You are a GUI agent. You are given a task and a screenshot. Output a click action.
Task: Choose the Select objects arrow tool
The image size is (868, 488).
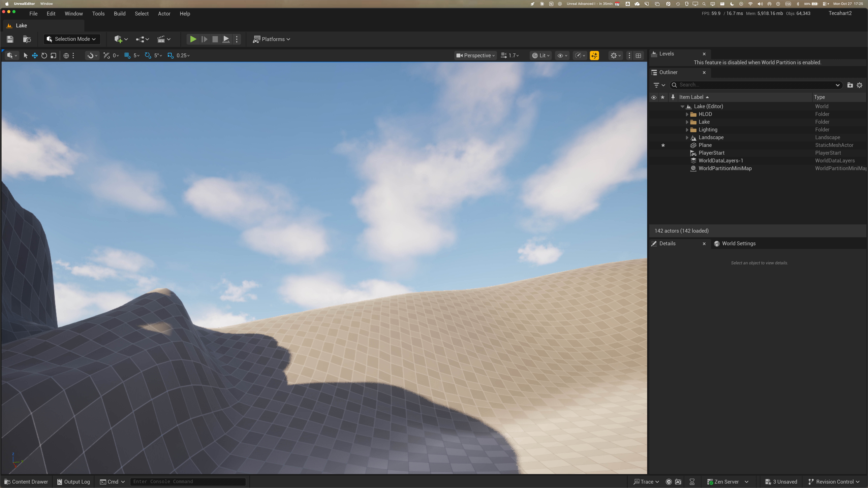click(x=25, y=56)
